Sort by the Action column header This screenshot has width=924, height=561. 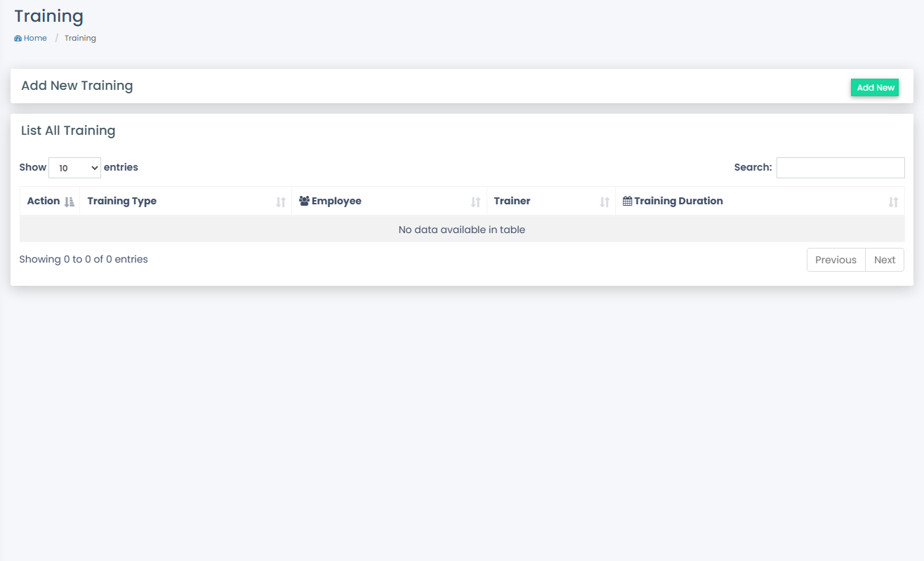(50, 201)
